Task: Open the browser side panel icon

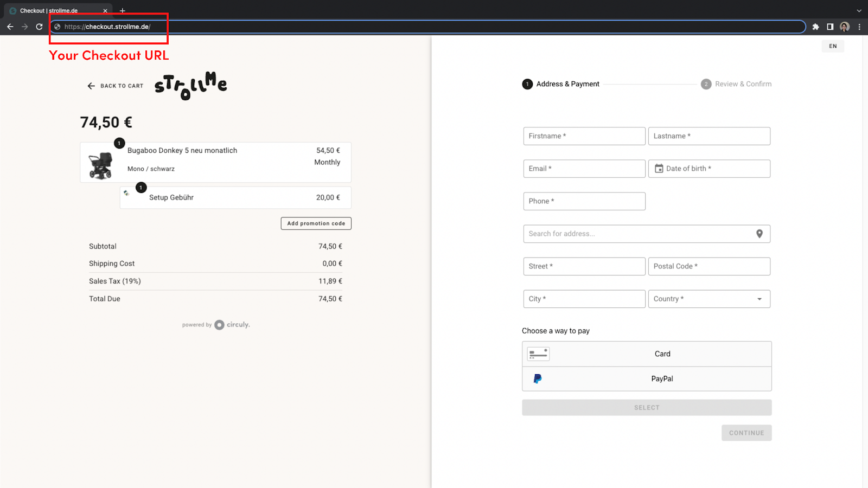Action: click(x=830, y=27)
